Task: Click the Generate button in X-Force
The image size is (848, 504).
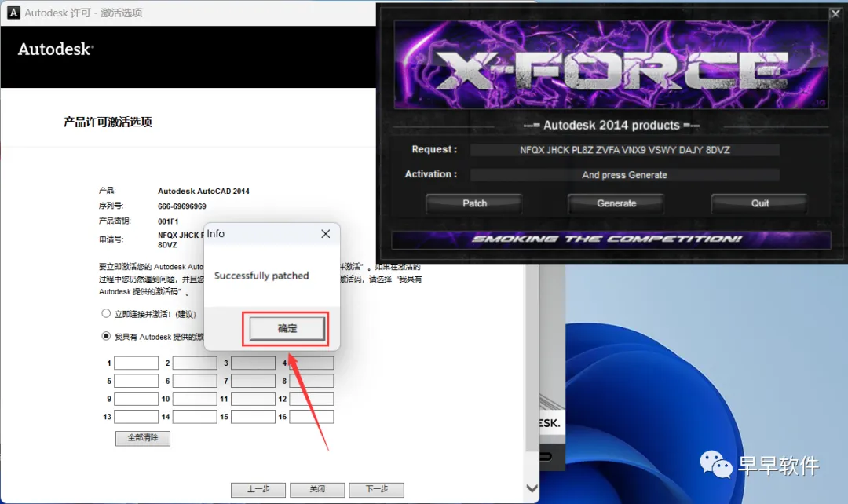Action: click(x=616, y=203)
